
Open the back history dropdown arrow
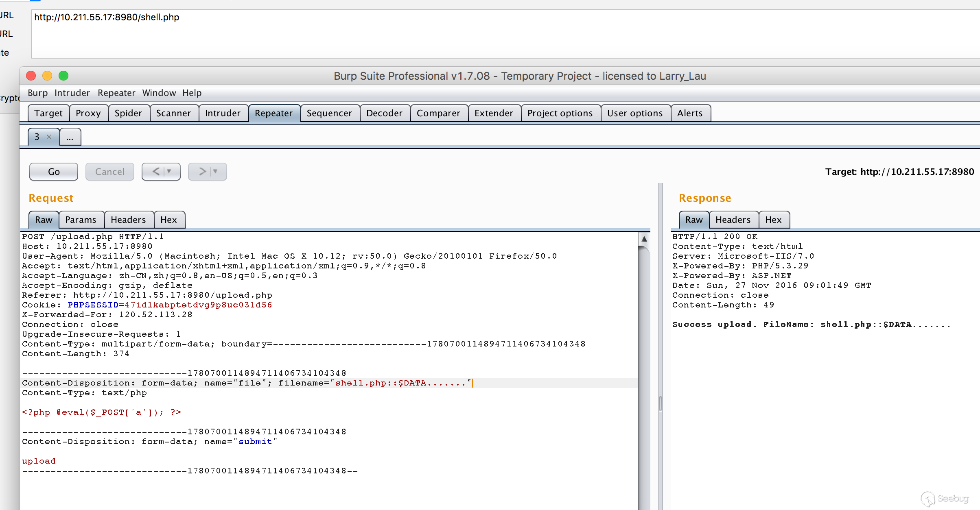169,172
